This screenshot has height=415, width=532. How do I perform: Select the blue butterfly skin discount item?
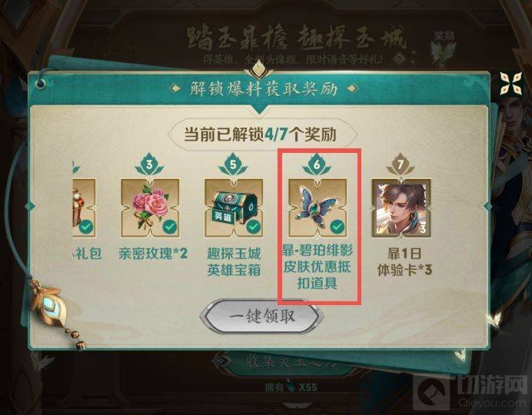318,207
